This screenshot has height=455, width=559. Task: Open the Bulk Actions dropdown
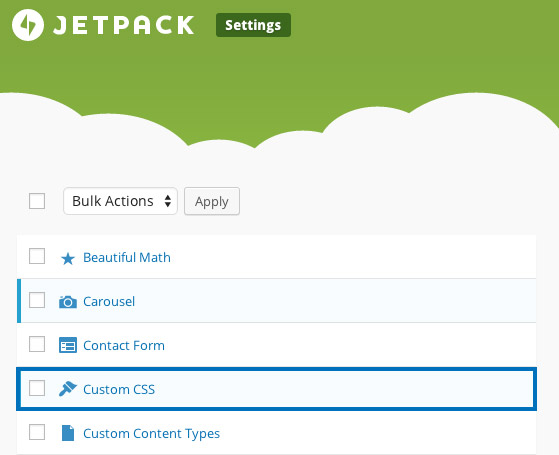(120, 201)
